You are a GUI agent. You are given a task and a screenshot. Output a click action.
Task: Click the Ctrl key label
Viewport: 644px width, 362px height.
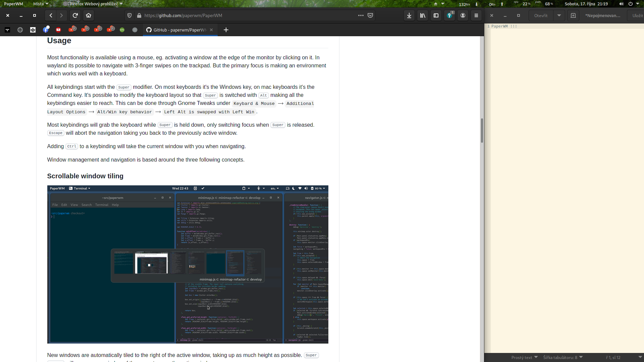coord(72,146)
